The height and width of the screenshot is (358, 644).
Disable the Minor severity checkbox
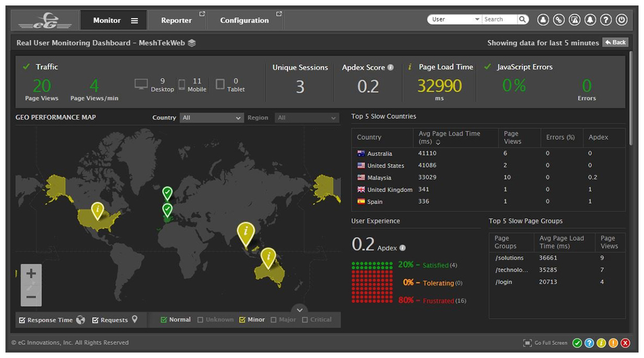click(242, 320)
